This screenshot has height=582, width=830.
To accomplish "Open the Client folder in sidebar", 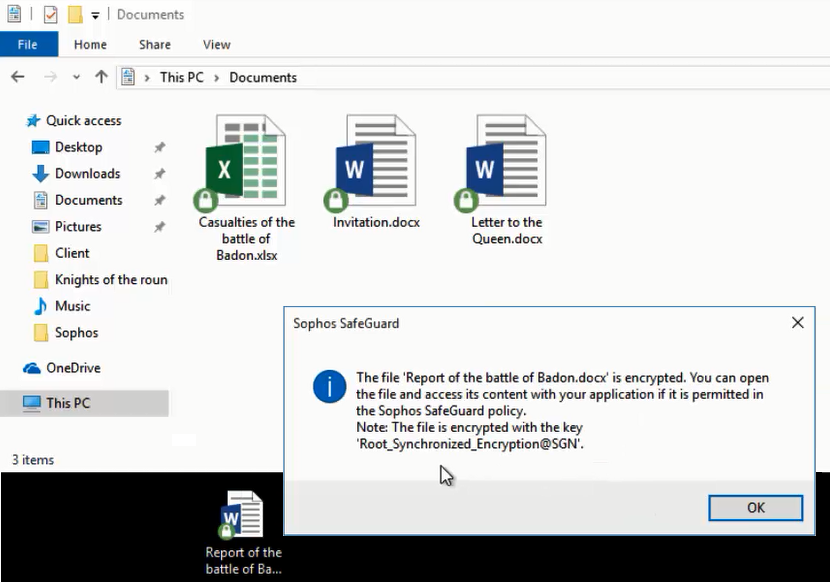I will (x=72, y=253).
